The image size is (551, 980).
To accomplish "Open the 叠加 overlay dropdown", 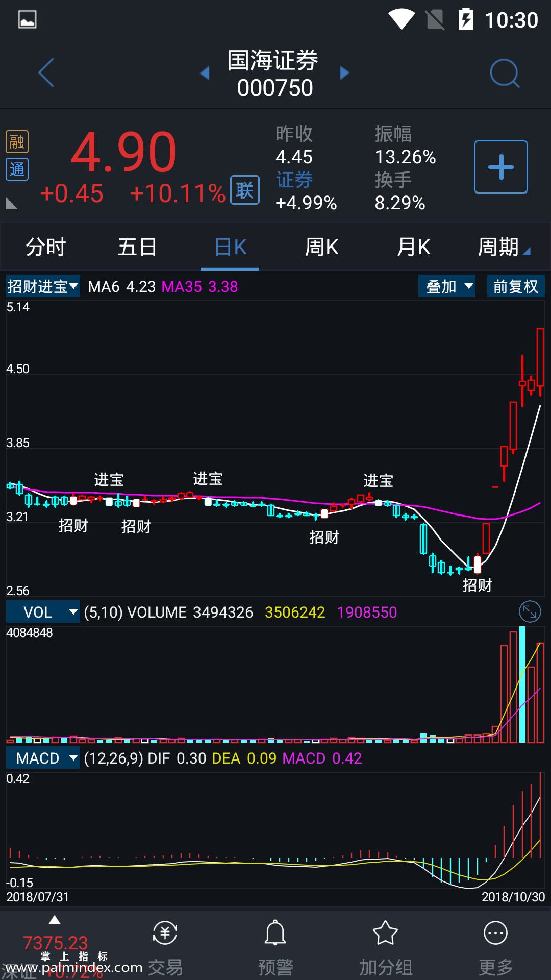I will point(447,286).
